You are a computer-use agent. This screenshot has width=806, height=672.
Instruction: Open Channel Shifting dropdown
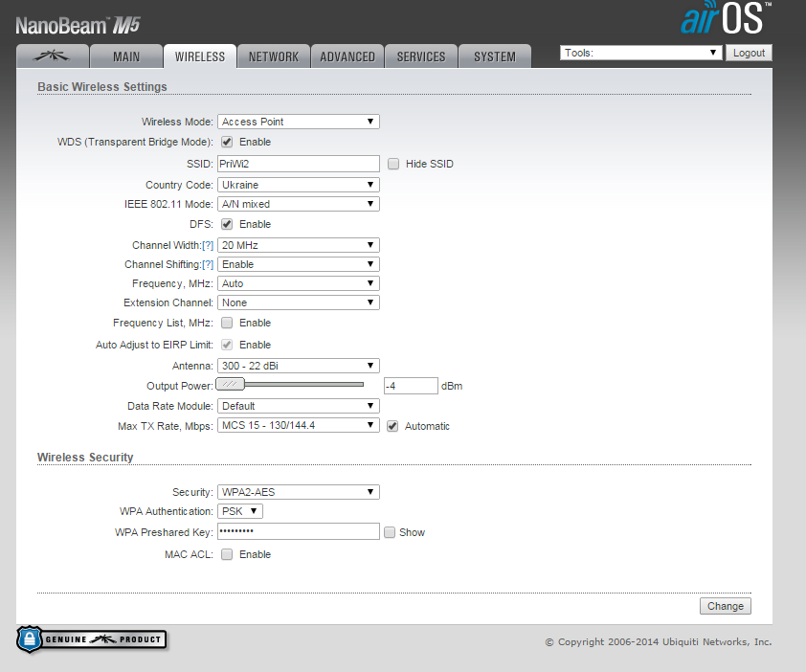click(298, 264)
